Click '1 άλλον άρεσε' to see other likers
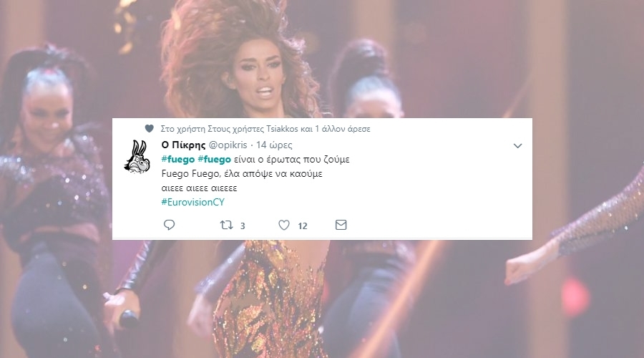The image size is (644, 358). [343, 129]
